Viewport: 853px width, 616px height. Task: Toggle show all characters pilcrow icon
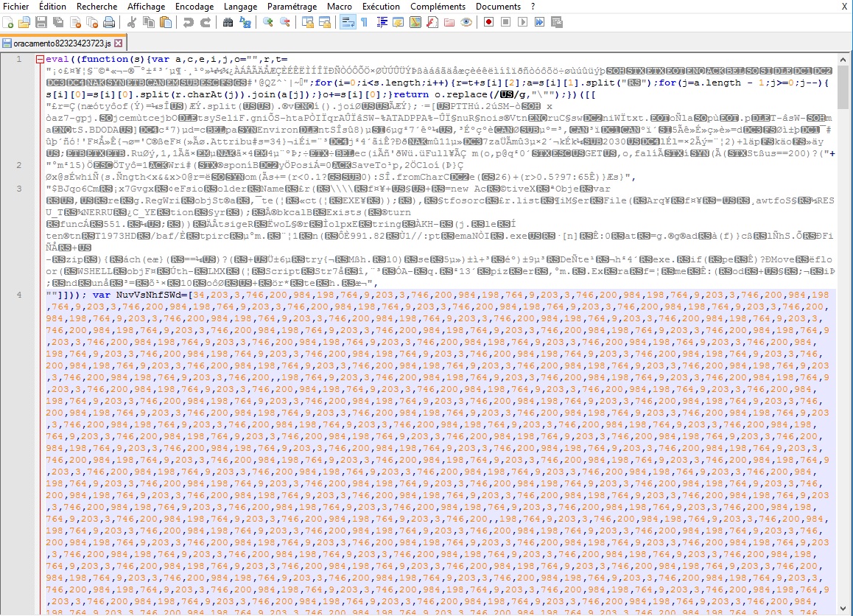pyautogui.click(x=365, y=22)
